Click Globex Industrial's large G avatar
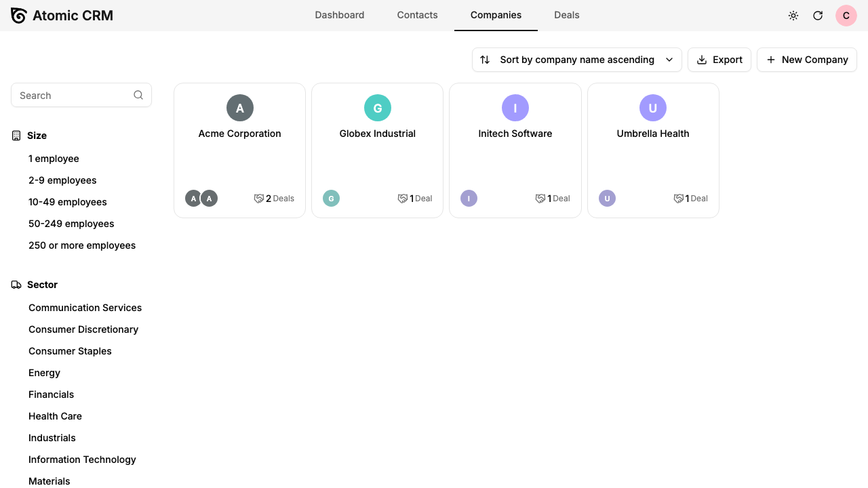 378,108
